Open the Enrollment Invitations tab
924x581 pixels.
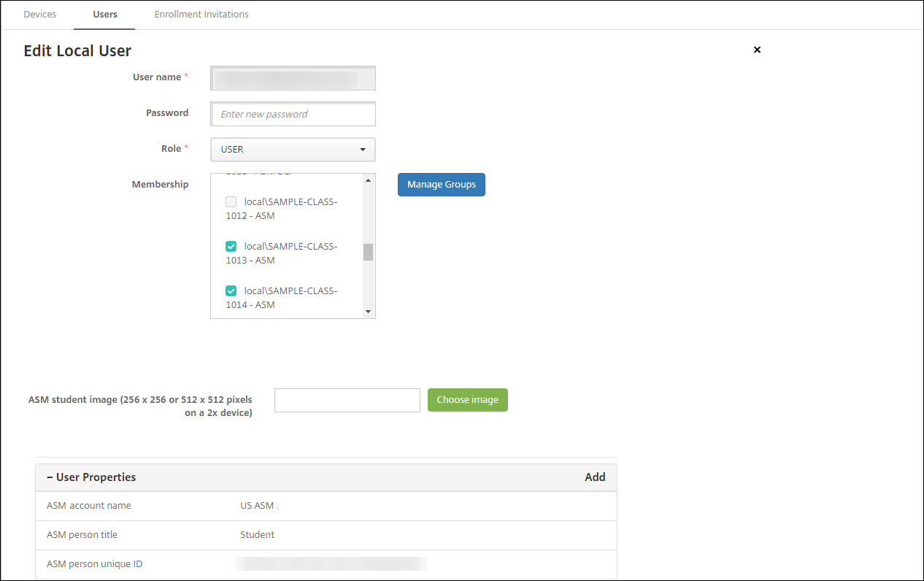[201, 15]
